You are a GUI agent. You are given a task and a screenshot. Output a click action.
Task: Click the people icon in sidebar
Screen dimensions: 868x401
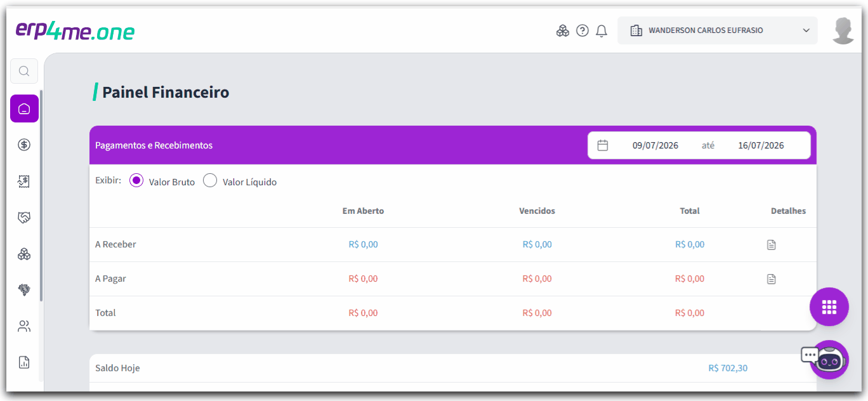(24, 327)
